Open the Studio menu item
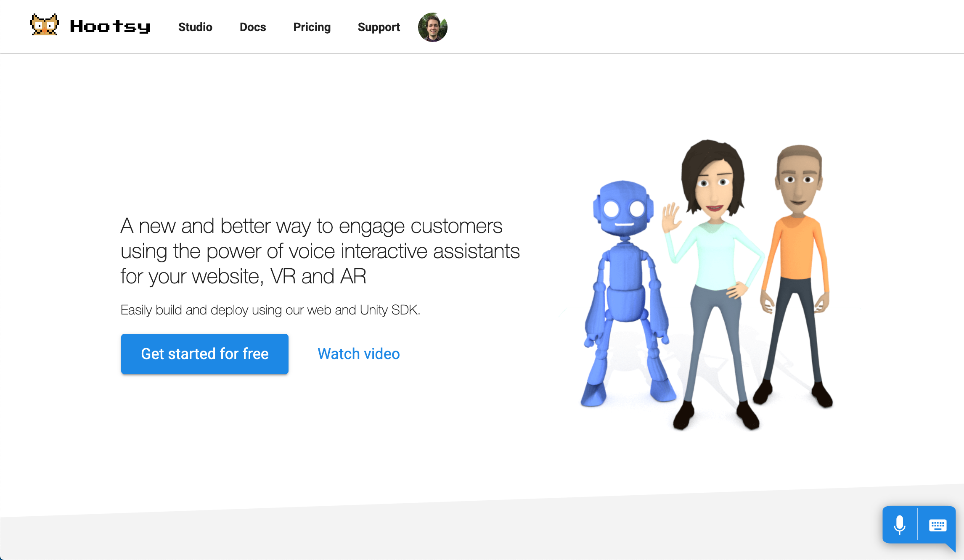 coord(195,27)
